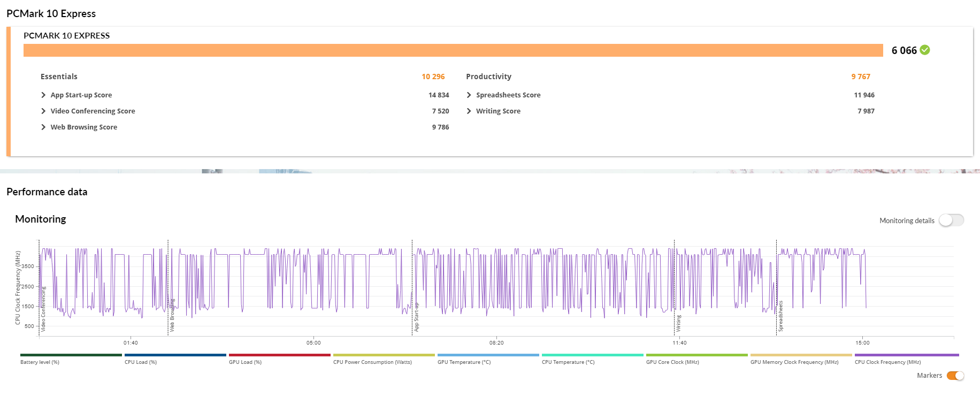Viewport: 980px width, 404px height.
Task: Select the Productivity score 9 767
Action: 861,77
